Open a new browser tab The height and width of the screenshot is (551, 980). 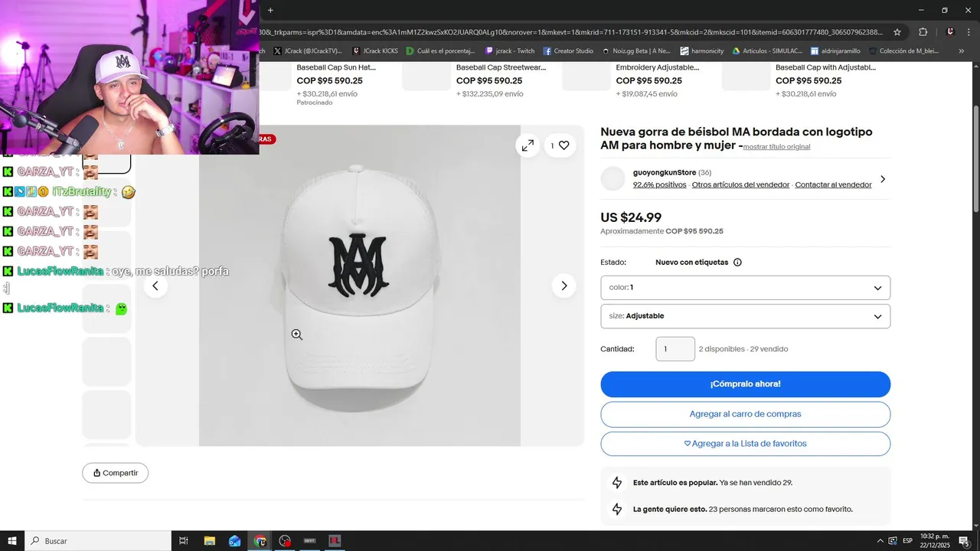coord(270,10)
